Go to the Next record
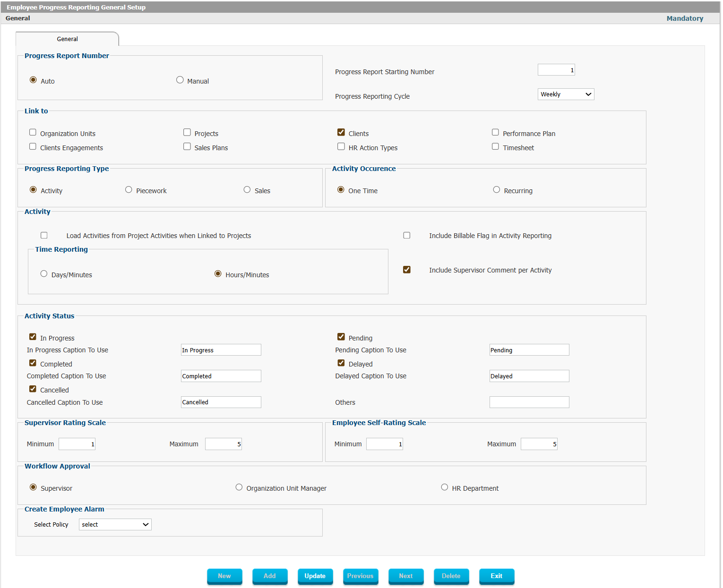 click(x=406, y=576)
